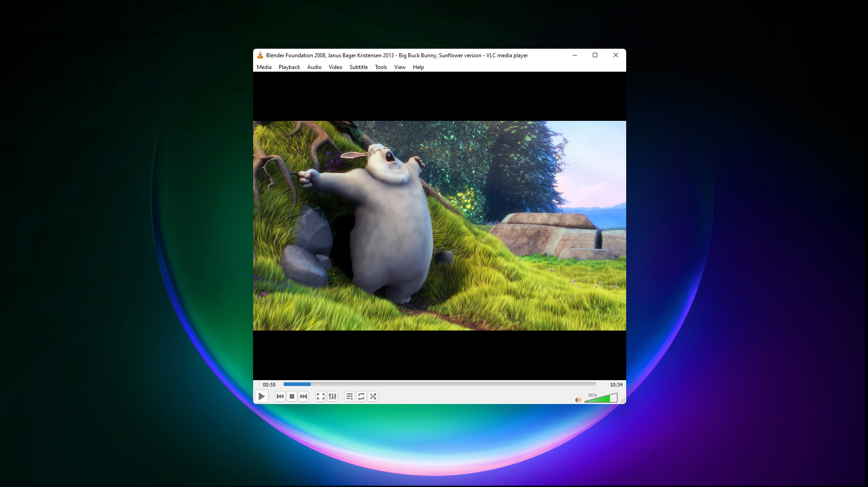Viewport: 868px width, 487px height.
Task: Jump back to the previous media item
Action: pos(280,396)
